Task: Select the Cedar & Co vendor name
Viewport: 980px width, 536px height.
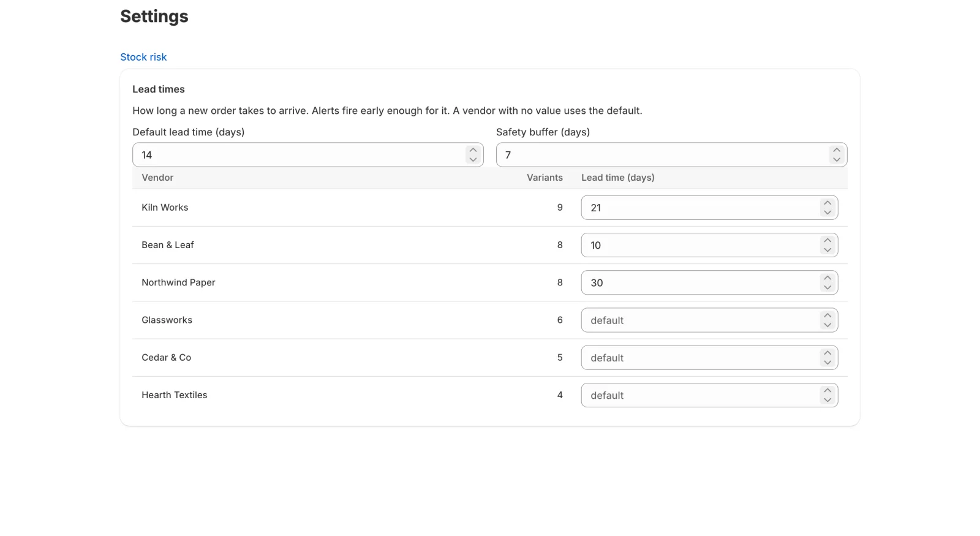Action: click(x=166, y=358)
